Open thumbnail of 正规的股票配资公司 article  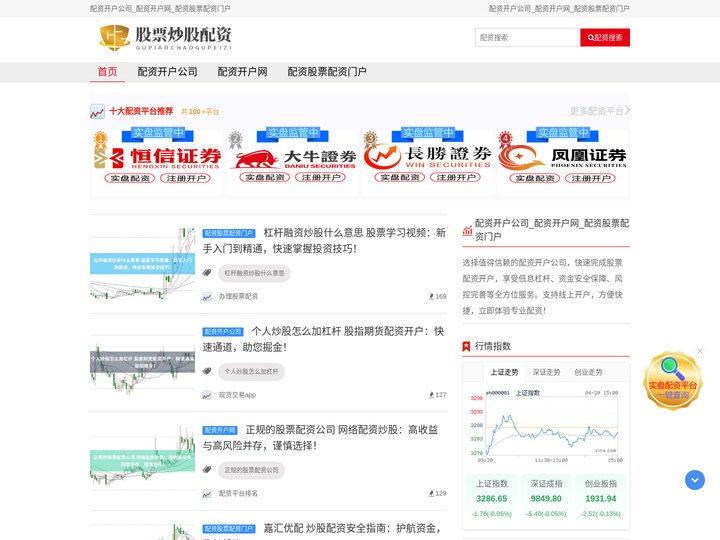coord(142,461)
